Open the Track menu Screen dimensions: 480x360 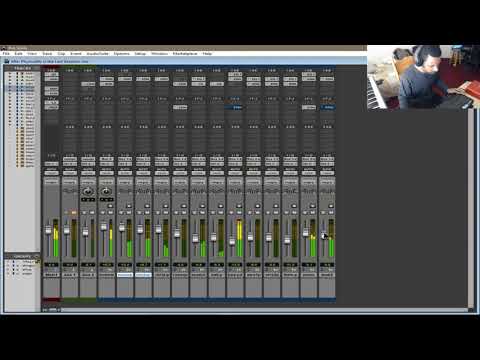point(47,53)
